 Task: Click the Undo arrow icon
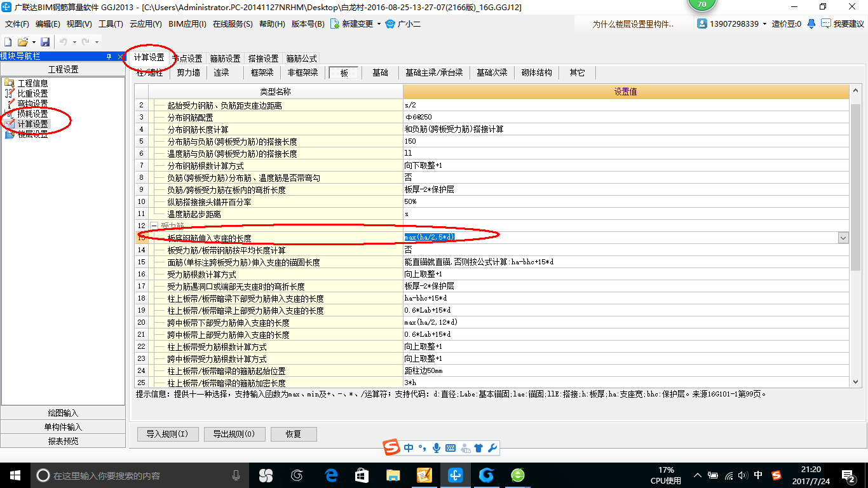[x=64, y=41]
